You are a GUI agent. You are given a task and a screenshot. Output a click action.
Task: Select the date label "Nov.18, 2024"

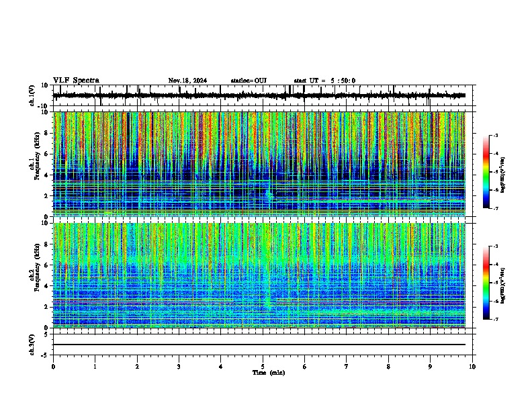click(187, 81)
